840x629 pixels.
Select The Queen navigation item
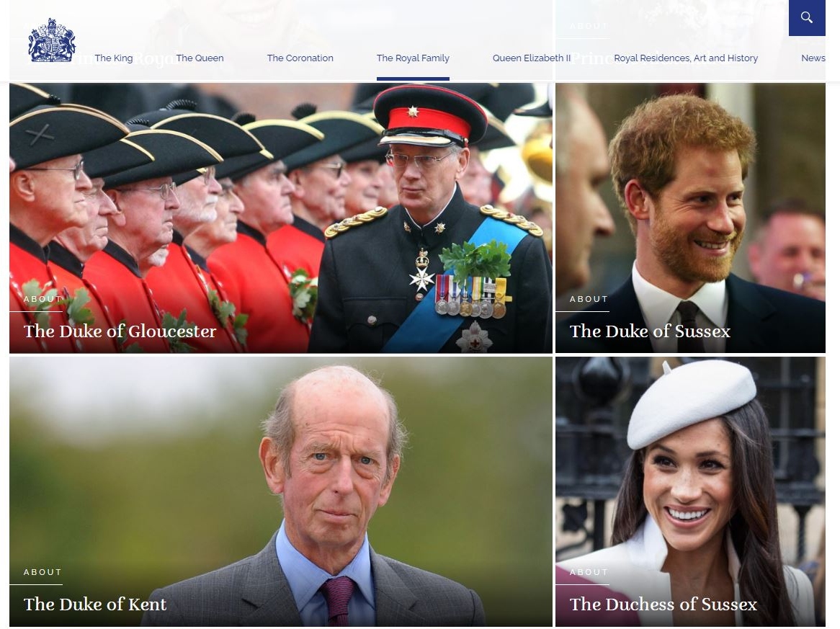point(200,58)
